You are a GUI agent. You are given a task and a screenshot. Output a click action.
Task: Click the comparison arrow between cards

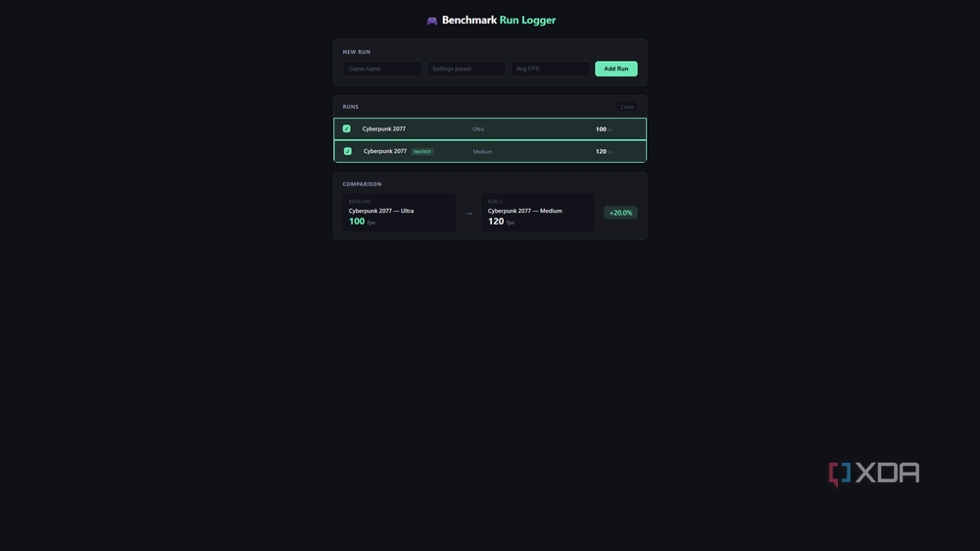coord(468,214)
